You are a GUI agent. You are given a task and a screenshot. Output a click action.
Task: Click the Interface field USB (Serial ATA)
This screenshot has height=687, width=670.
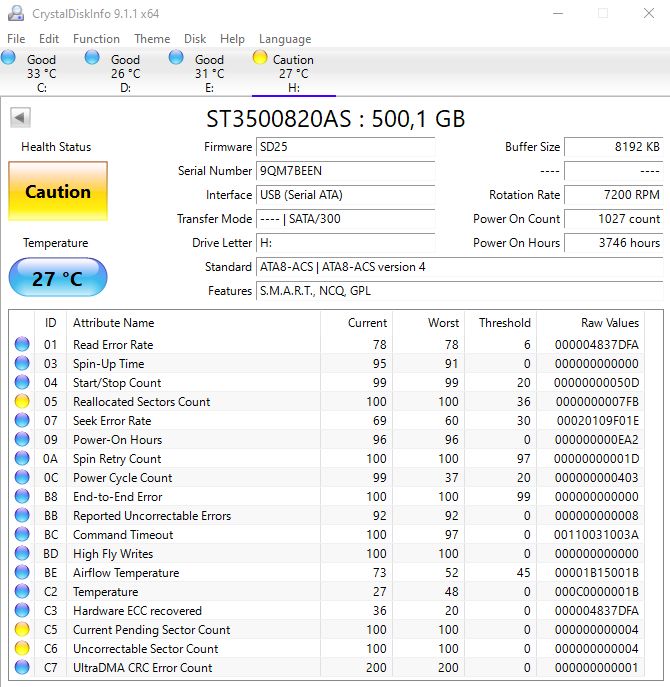coord(345,195)
